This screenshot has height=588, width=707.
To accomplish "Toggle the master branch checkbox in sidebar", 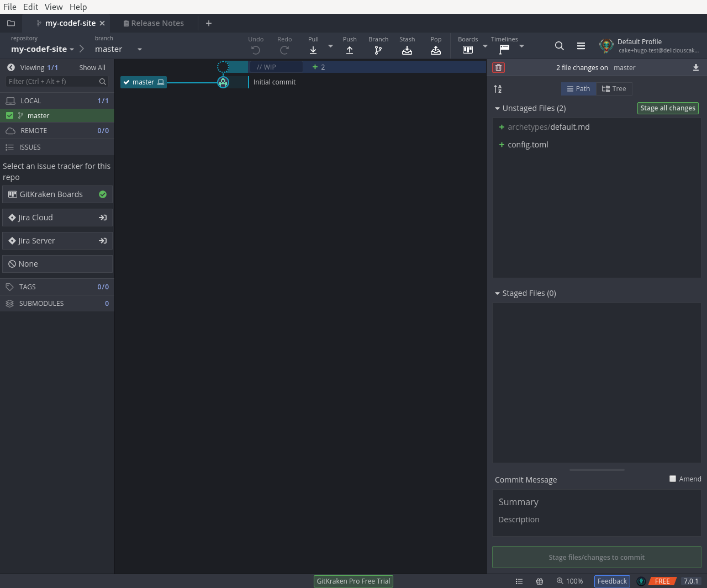I will click(9, 115).
